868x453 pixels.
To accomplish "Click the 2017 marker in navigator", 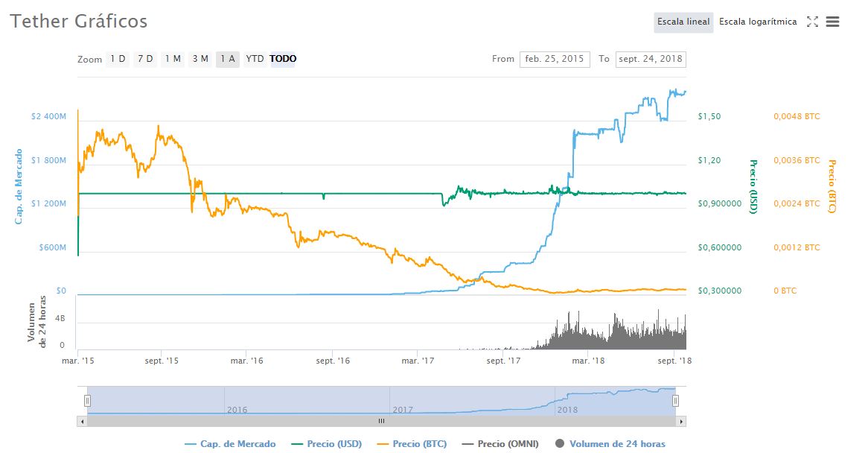I will point(403,410).
